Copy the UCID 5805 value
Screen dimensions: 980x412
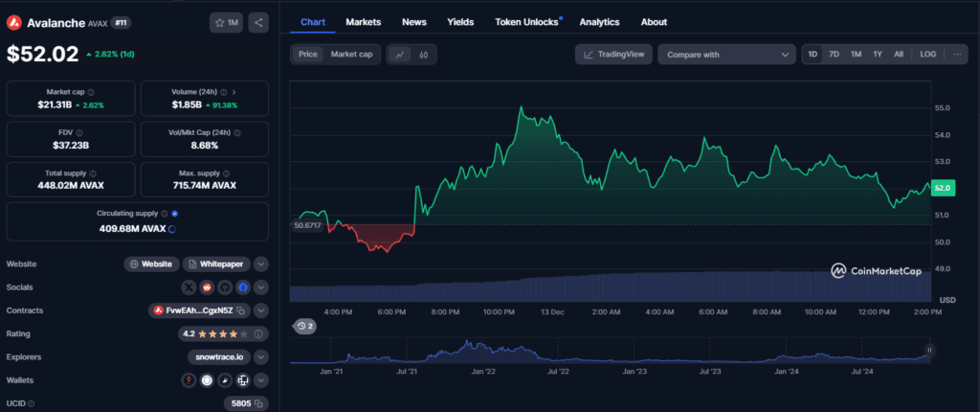coord(258,404)
